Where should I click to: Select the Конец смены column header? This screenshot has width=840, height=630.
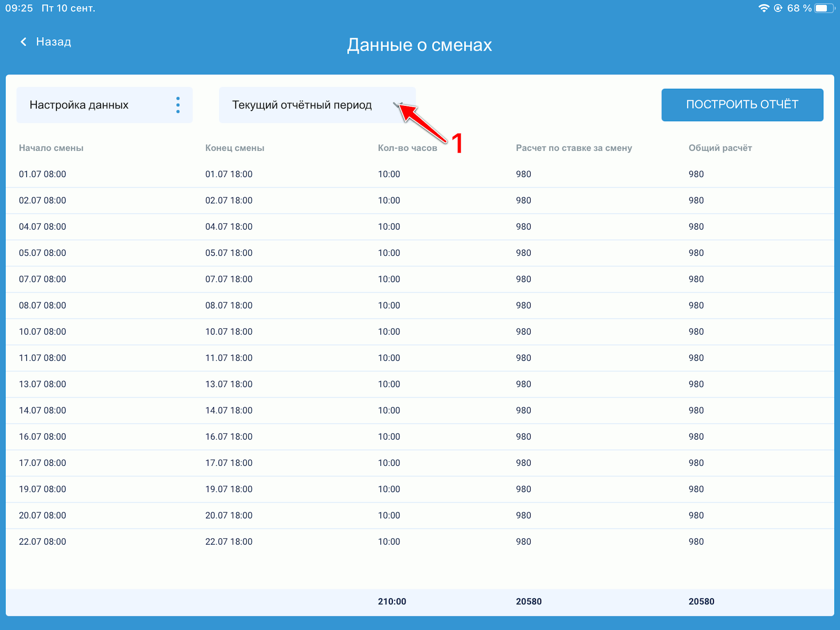(234, 148)
